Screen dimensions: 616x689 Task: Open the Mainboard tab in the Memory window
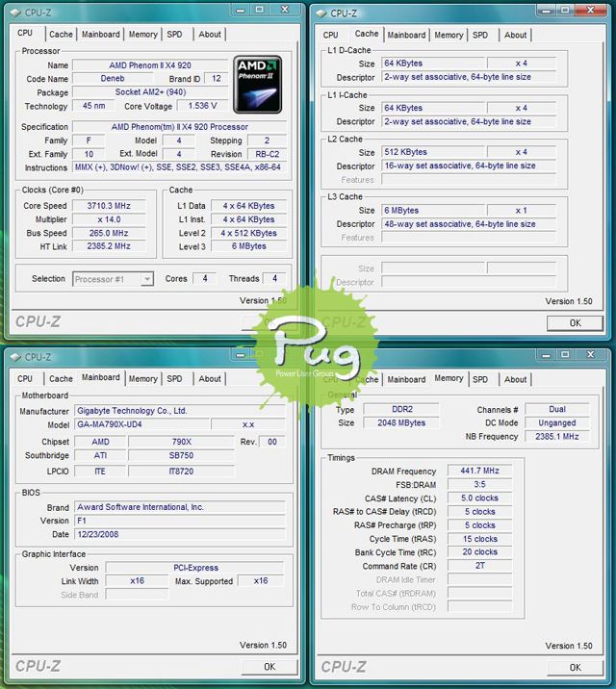click(406, 380)
